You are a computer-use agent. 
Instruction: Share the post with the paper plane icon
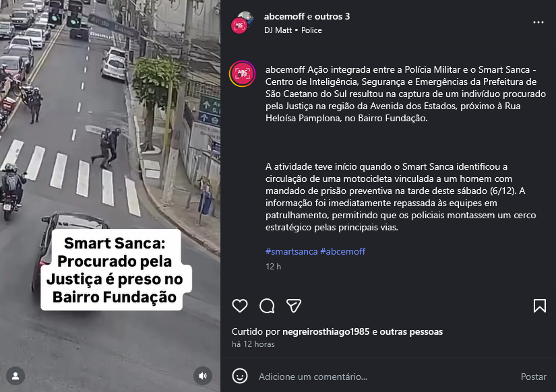[294, 306]
